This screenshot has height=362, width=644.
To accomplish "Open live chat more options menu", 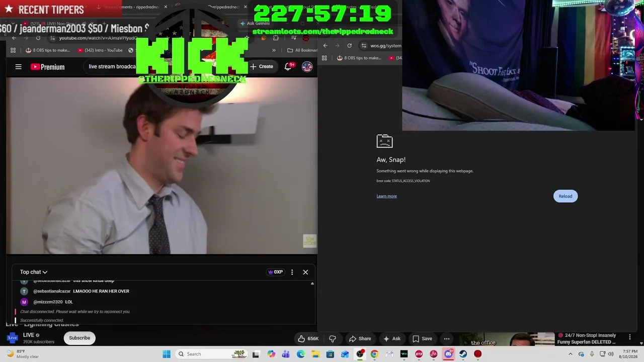I will coord(292,272).
